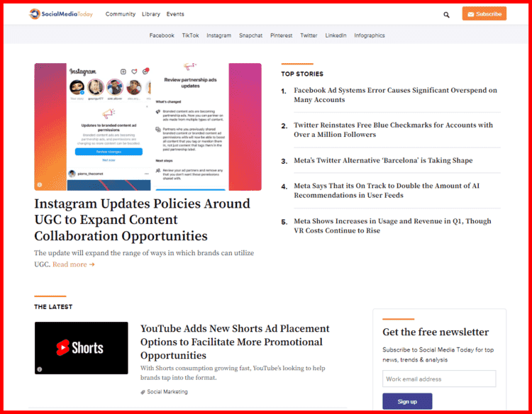Open Facebook Ad Systems Error story
Viewport: 532px width, 414px height.
[395, 95]
